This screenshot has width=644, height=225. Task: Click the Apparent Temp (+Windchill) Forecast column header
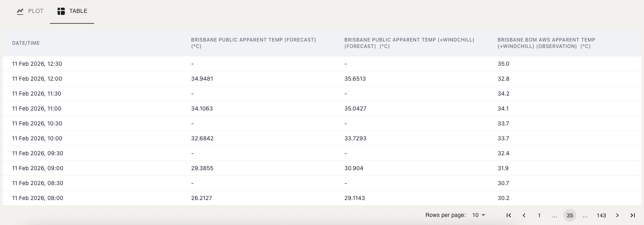(409, 43)
